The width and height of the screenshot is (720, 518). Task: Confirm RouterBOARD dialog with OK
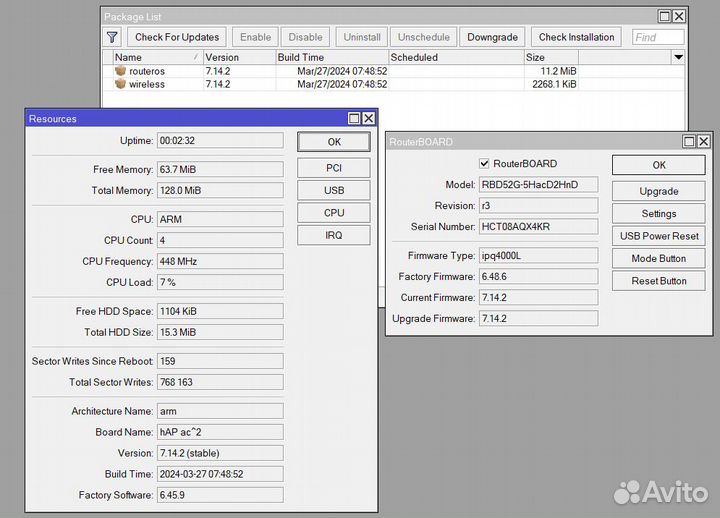(x=659, y=165)
